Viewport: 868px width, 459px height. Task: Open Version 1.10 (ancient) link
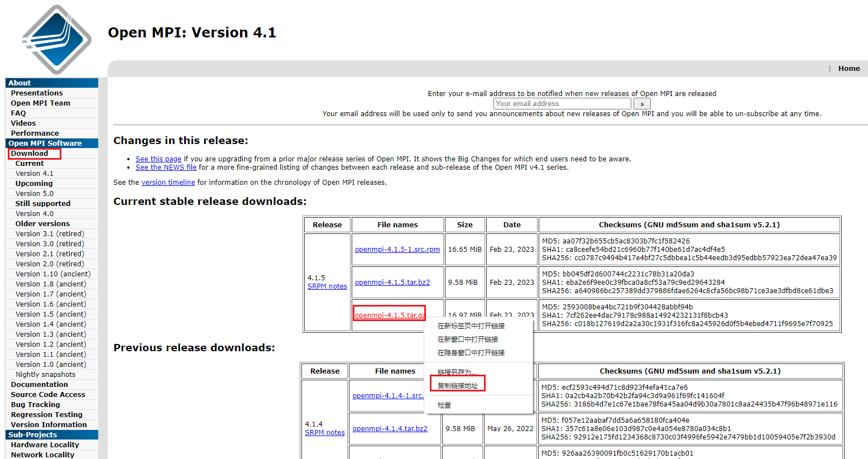[53, 274]
